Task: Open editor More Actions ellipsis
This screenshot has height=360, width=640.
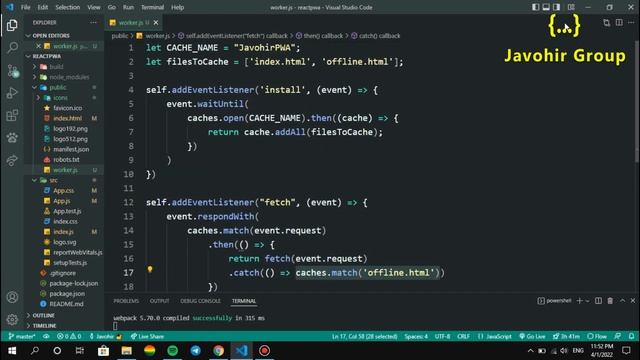Action: (631, 22)
